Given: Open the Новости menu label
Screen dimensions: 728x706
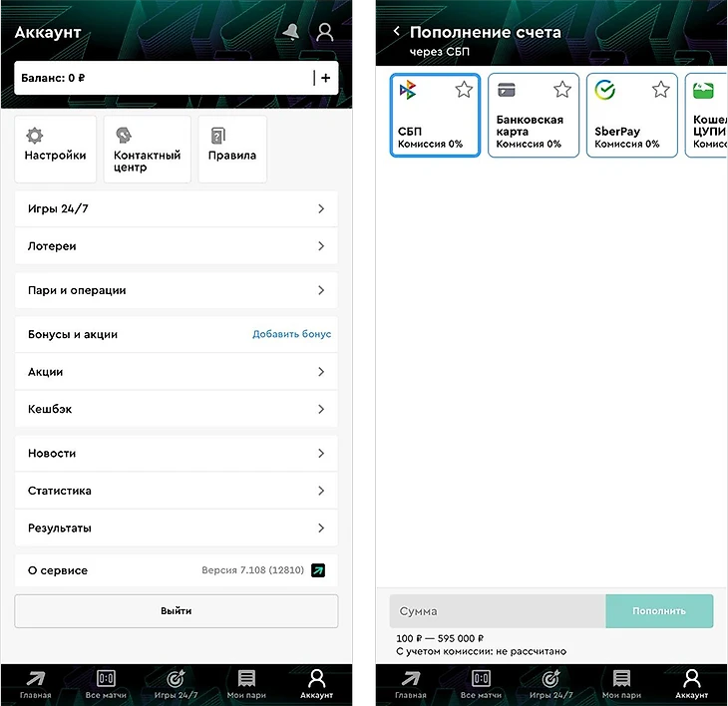Looking at the screenshot, I should (x=52, y=453).
